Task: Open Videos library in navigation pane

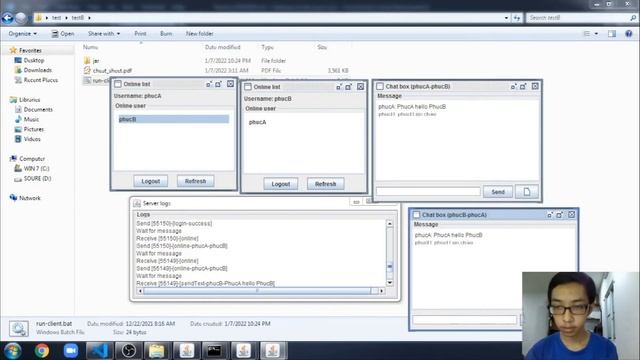Action: click(32, 139)
